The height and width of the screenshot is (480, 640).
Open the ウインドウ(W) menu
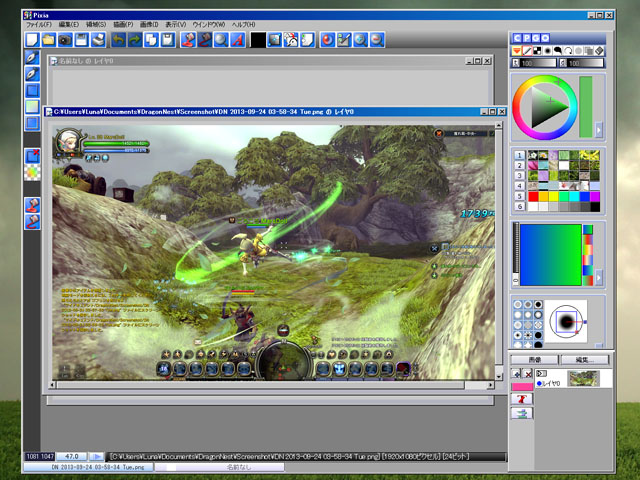click(x=209, y=25)
